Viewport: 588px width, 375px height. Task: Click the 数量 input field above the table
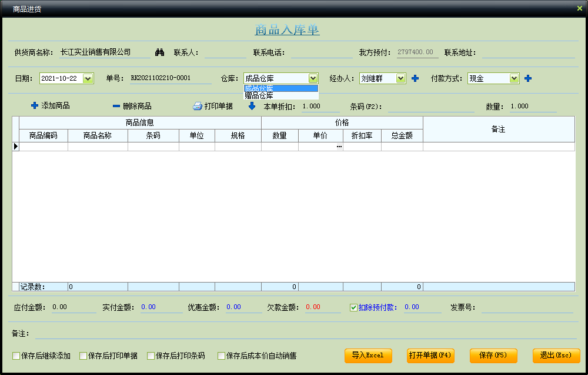tap(533, 107)
